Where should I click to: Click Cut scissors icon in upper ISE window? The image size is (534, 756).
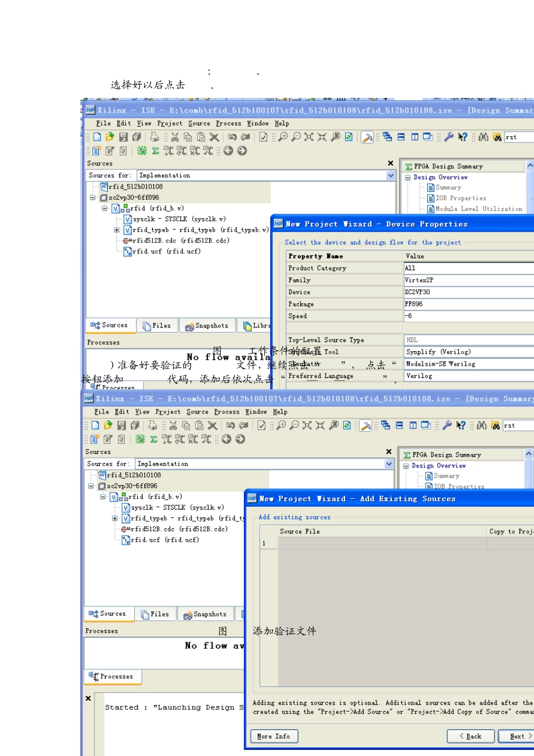coord(175,137)
